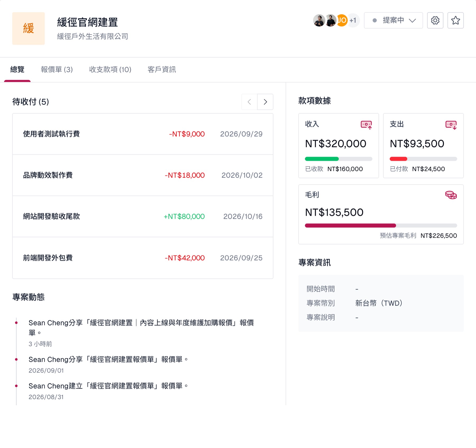Screen dimensions: 476x448
Task: Open the 提案中 status dropdown
Action: pos(393,20)
